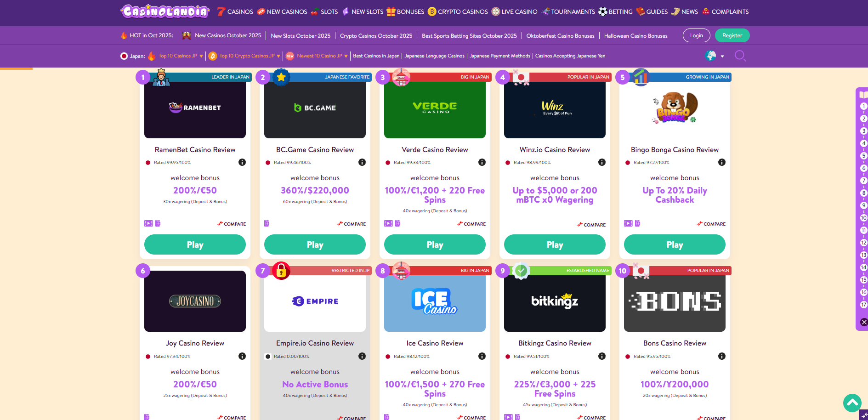Open the CASINOS menu item
868x420 pixels.
(x=235, y=11)
